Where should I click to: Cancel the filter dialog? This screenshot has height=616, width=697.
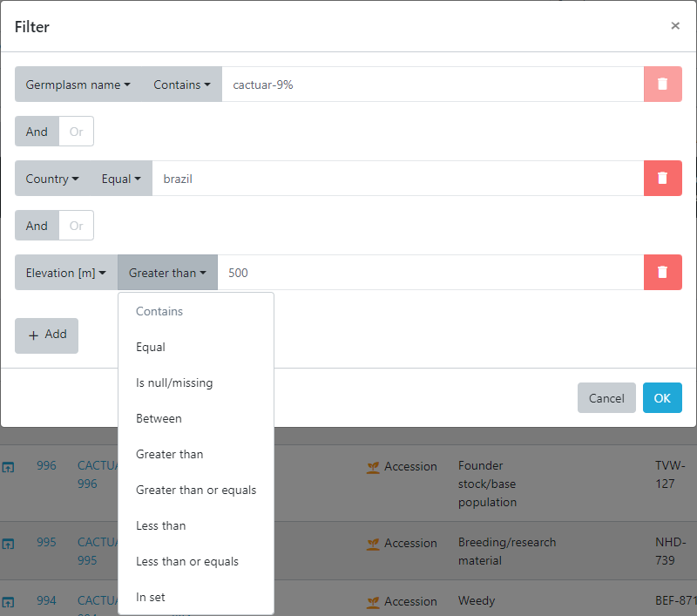click(x=606, y=398)
